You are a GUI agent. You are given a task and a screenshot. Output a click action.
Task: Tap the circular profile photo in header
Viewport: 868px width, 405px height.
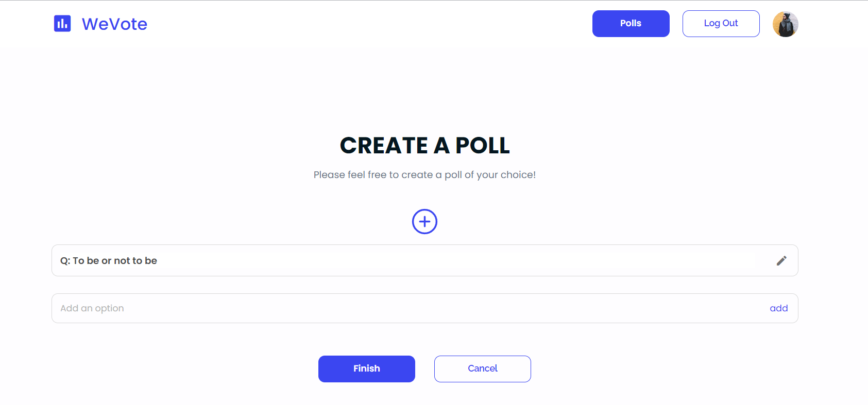tap(785, 24)
